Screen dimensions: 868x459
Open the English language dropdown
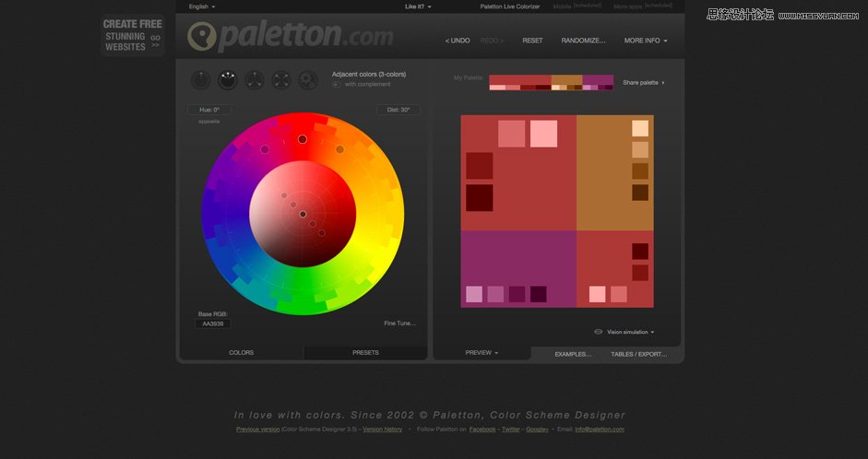click(x=202, y=6)
